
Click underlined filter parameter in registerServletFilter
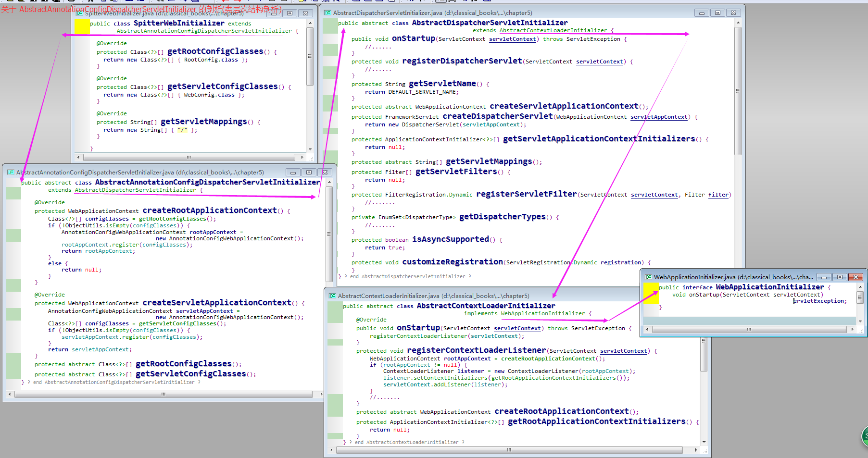coord(718,195)
